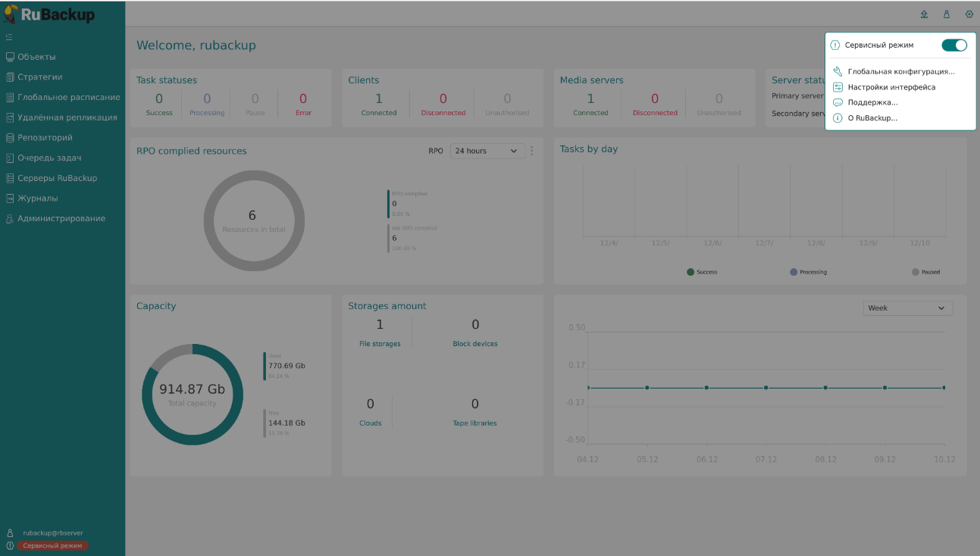The image size is (980, 556).
Task: Click the Удалённая репликация sidebar icon
Action: pyautogui.click(x=10, y=117)
